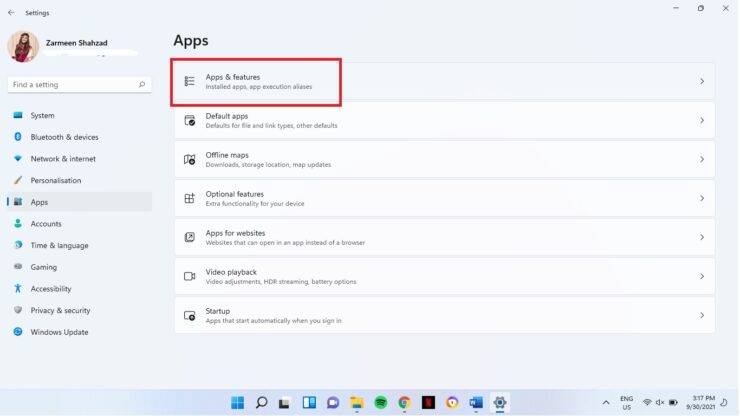Open Task View on the taskbar

[284, 403]
